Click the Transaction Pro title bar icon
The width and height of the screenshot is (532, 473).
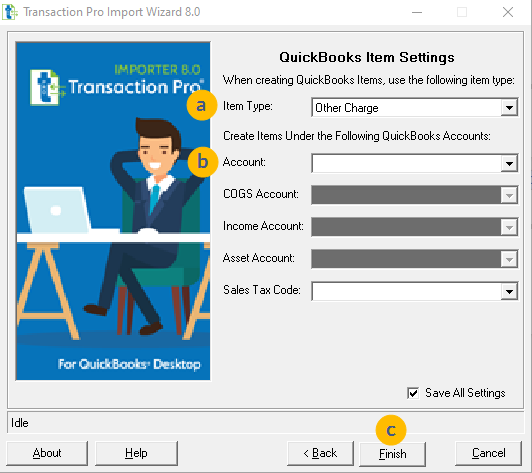(10, 12)
